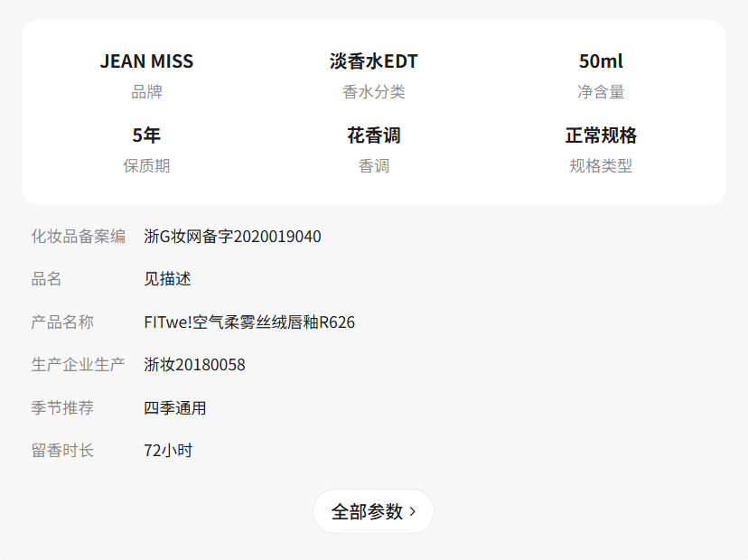Viewport: 748px width, 560px height.
Task: Click the 规格类型 label text
Action: [601, 166]
